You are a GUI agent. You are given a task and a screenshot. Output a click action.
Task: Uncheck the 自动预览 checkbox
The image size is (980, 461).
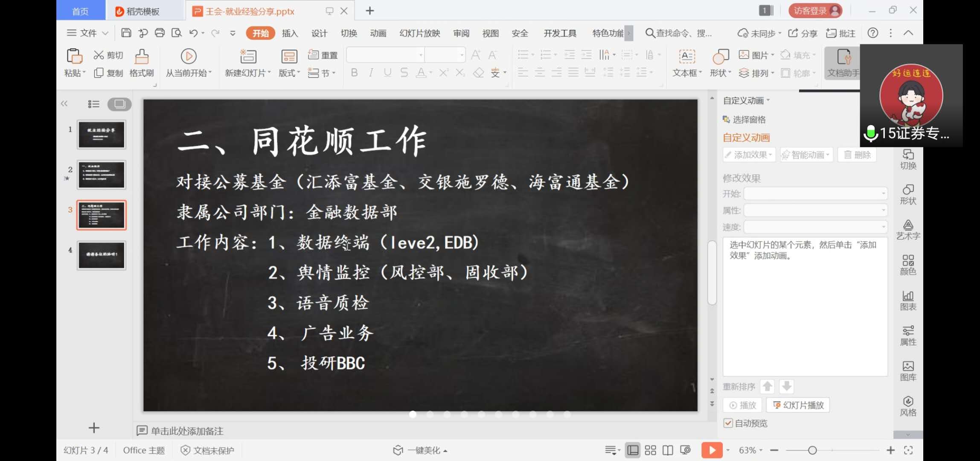coord(728,423)
